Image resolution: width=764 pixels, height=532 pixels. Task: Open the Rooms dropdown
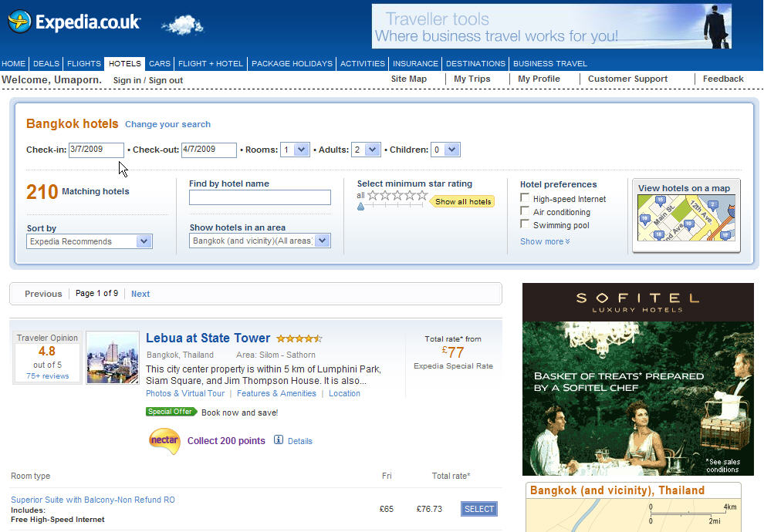tap(295, 150)
